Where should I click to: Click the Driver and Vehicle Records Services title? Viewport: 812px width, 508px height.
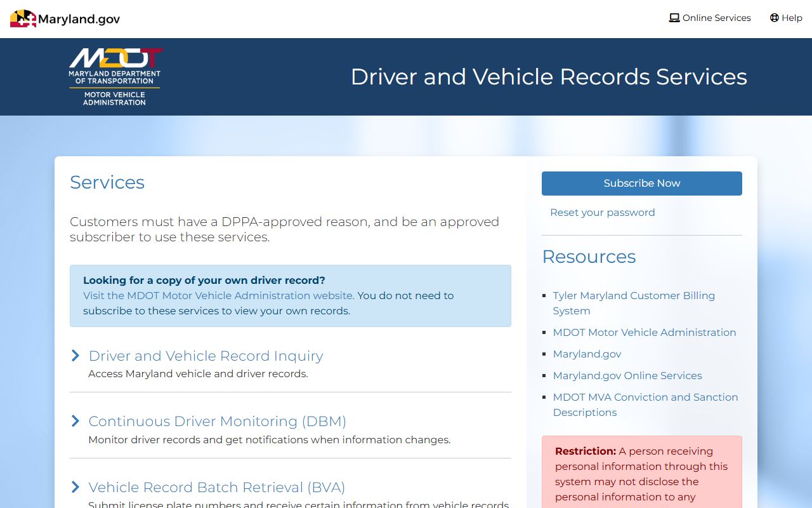[x=549, y=77]
